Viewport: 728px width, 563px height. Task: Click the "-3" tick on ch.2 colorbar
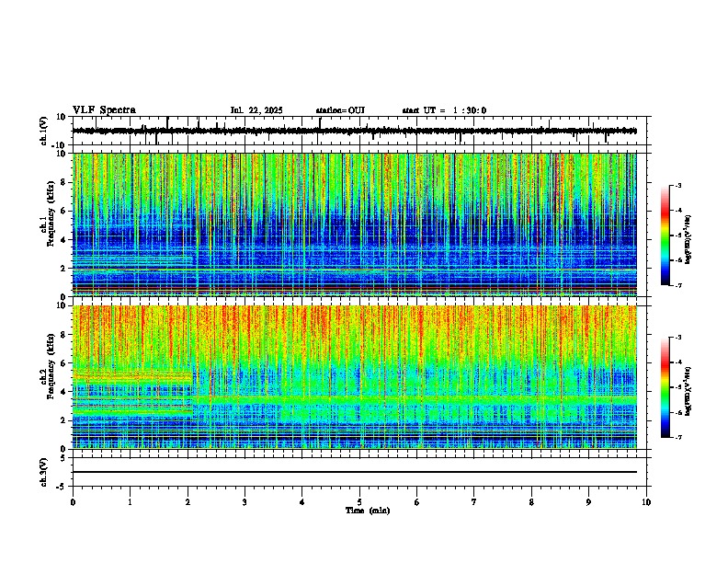click(677, 338)
